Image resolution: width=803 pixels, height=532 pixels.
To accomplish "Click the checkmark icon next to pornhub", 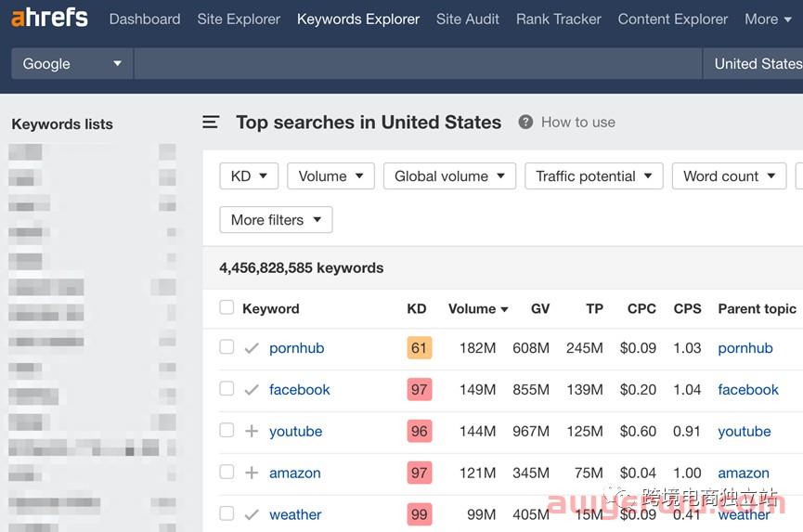I will tap(252, 348).
